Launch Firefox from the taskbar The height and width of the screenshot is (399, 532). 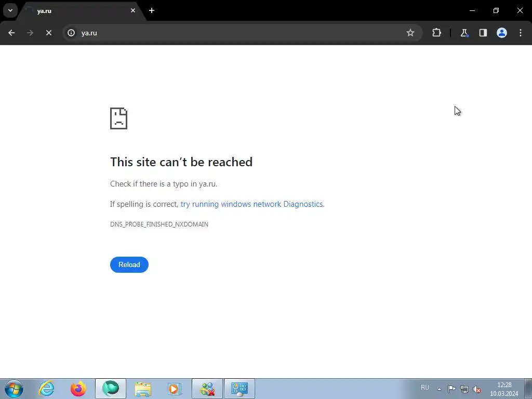coord(78,389)
